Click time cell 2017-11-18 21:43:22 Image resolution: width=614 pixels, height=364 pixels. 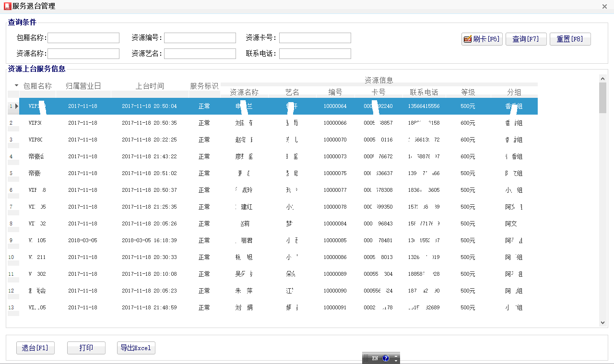pos(149,156)
